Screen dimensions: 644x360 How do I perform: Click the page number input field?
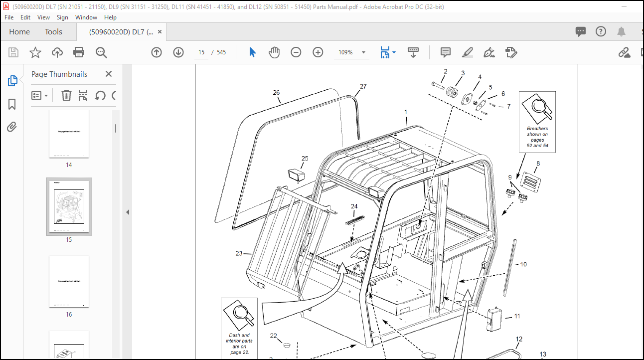click(x=201, y=52)
